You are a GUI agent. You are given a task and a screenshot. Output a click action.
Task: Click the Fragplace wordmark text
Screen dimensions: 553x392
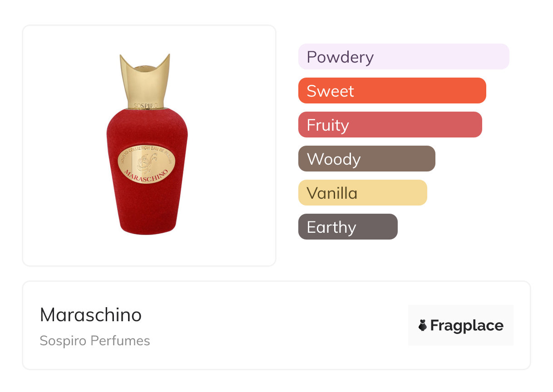pyautogui.click(x=466, y=325)
